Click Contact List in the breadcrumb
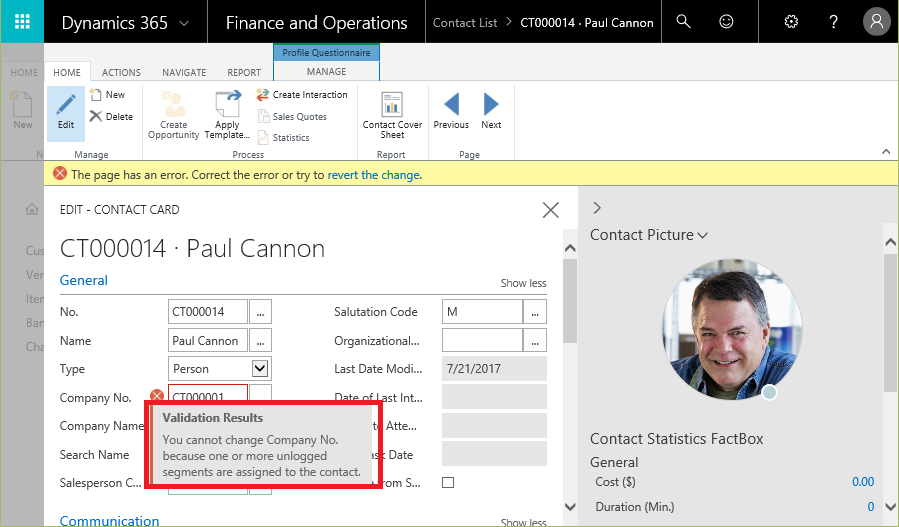899x527 pixels. click(x=465, y=23)
